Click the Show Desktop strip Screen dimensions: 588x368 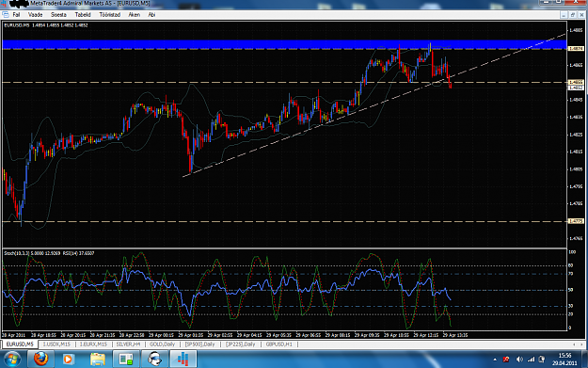(585, 359)
